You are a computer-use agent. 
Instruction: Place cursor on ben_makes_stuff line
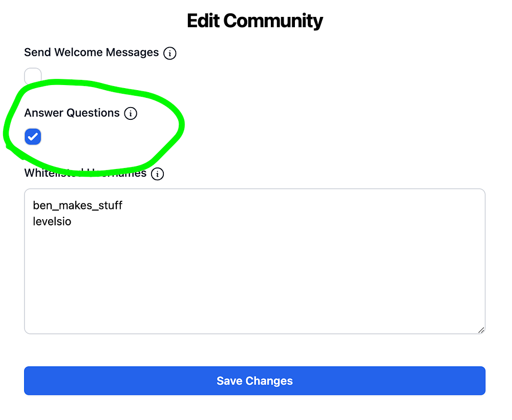point(78,205)
